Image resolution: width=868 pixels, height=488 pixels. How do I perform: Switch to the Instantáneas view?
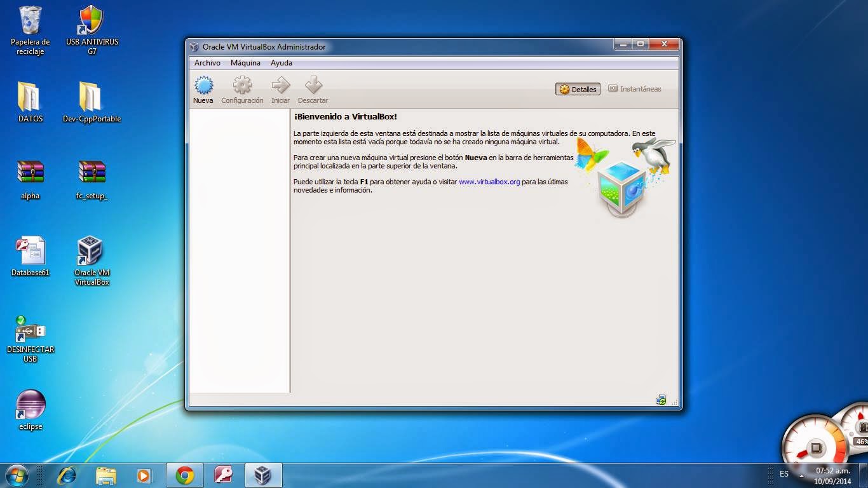tap(635, 89)
